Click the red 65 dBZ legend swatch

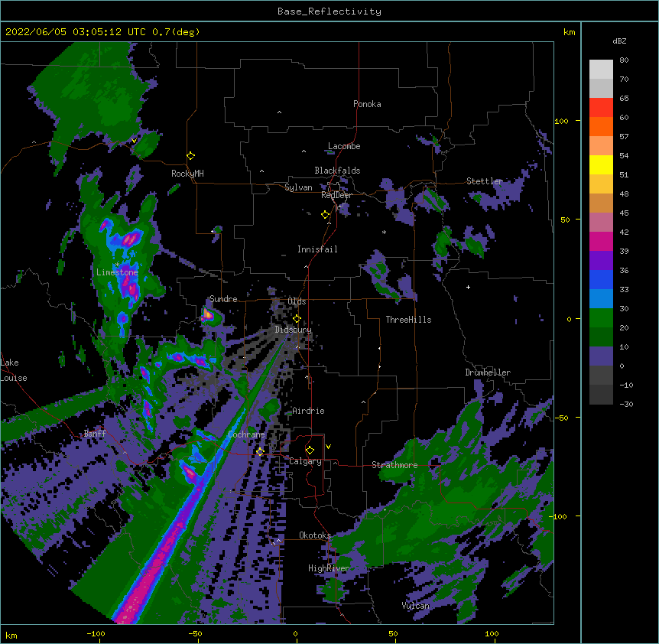601,107
